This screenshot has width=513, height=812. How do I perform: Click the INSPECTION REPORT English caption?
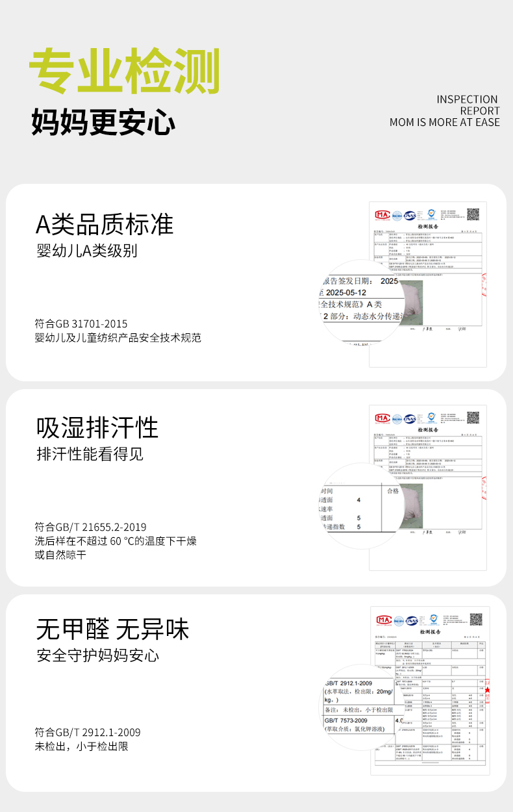click(x=467, y=105)
